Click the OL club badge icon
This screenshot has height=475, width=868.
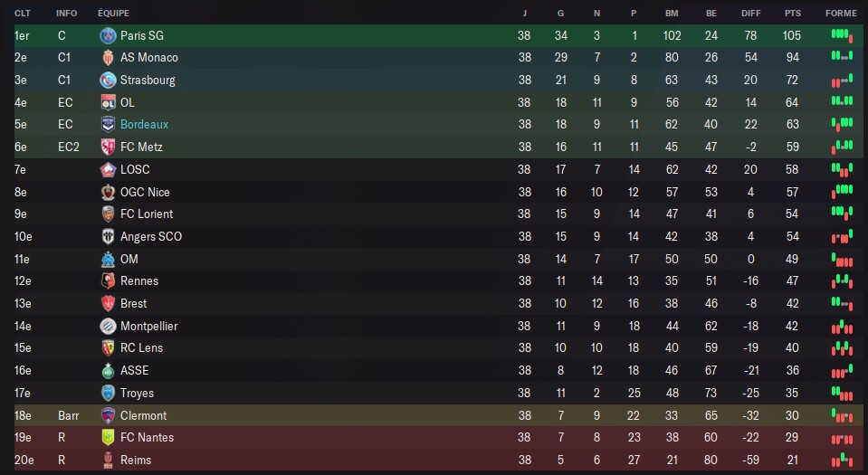(108, 102)
